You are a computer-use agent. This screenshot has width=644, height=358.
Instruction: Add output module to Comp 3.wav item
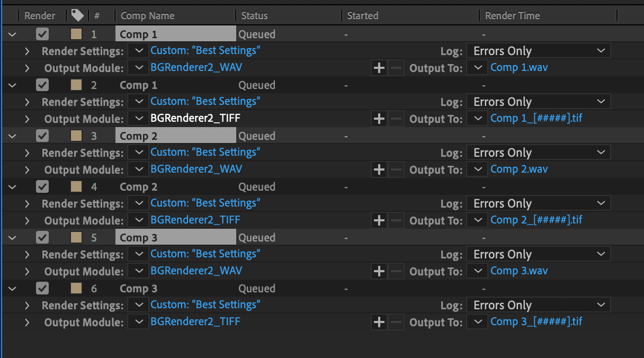click(379, 271)
